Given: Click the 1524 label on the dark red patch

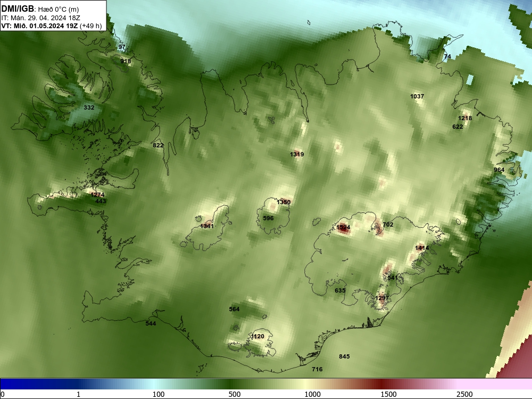Looking at the screenshot, I should [x=343, y=227].
